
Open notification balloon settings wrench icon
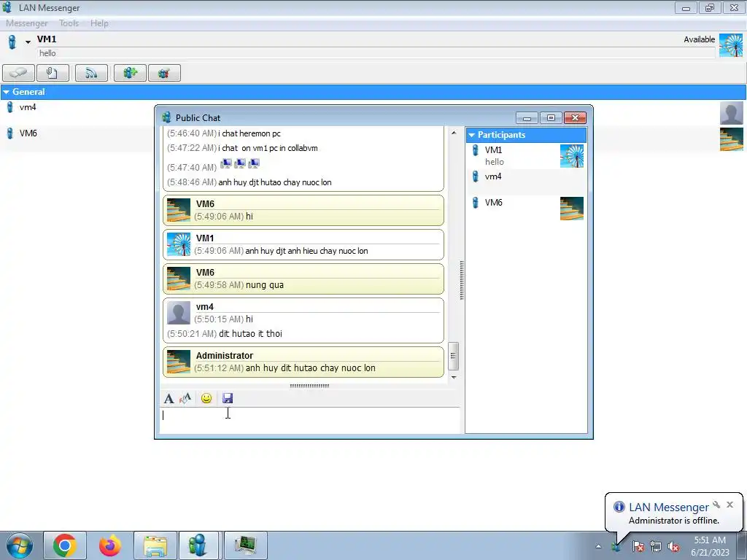click(716, 505)
